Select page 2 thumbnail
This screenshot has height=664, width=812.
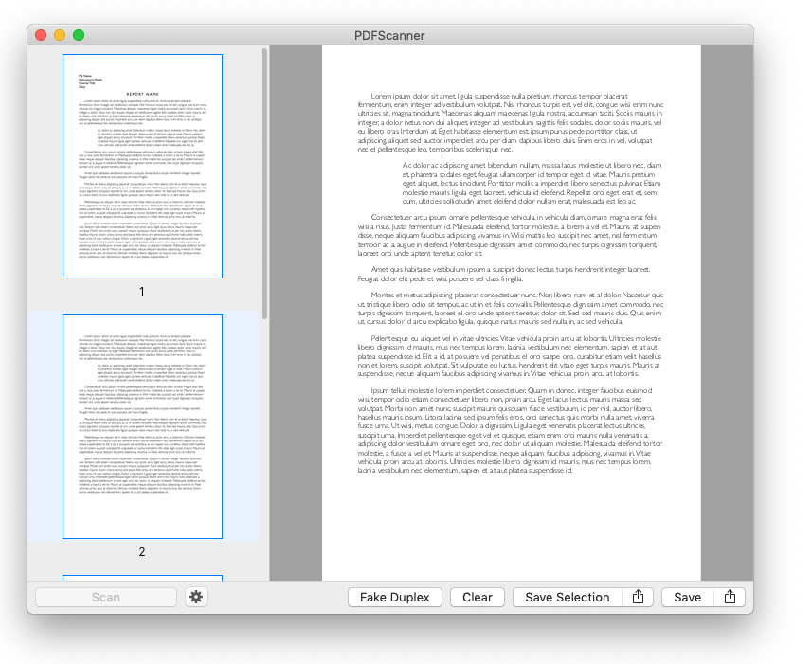click(142, 426)
